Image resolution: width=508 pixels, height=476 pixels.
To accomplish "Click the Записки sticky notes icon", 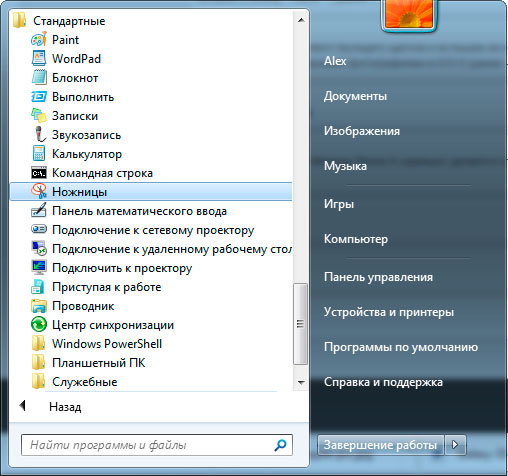I will [x=39, y=116].
